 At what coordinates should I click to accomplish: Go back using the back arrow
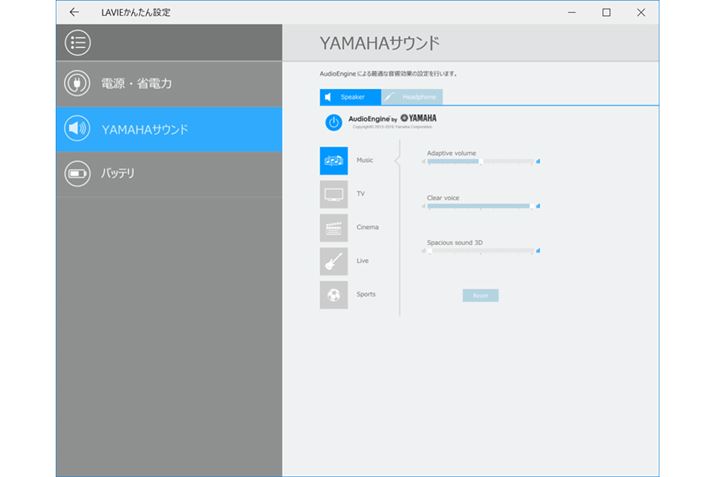click(x=74, y=12)
